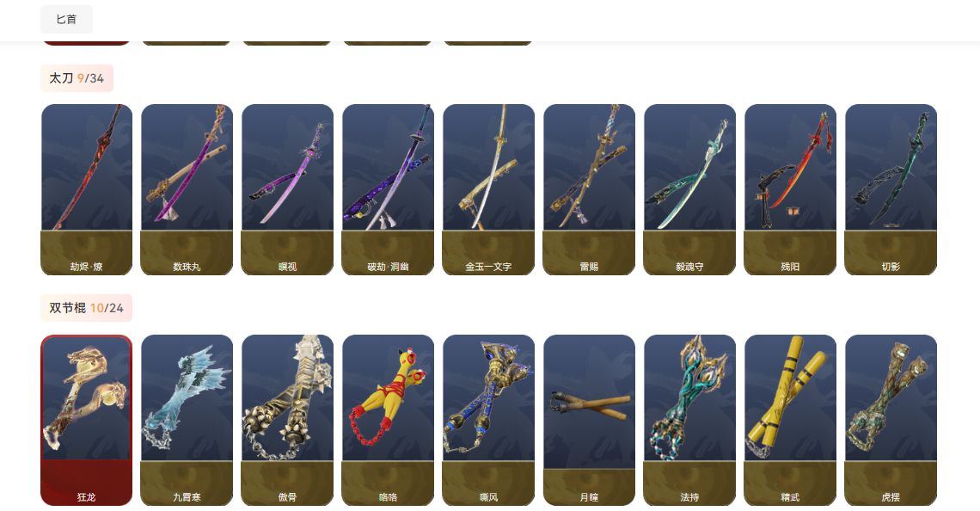Image resolution: width=980 pixels, height=511 pixels.
Task: Select the highlighted 狂龙 nunchaku skin
Action: [x=86, y=421]
